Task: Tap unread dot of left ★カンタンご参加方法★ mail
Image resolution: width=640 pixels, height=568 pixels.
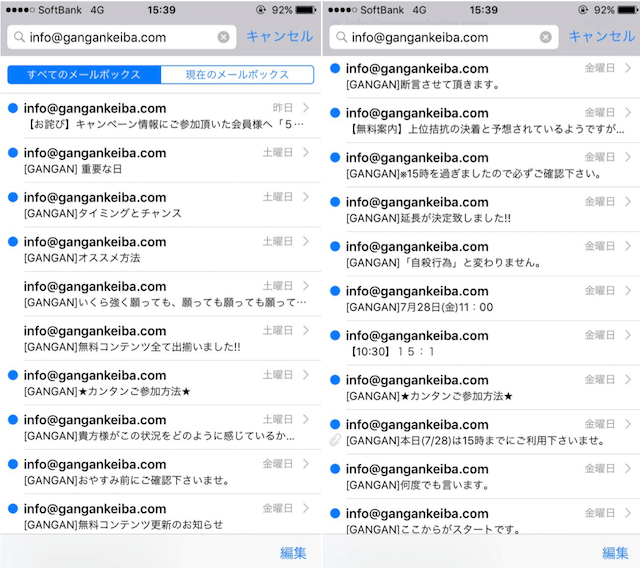Action: pyautogui.click(x=13, y=375)
